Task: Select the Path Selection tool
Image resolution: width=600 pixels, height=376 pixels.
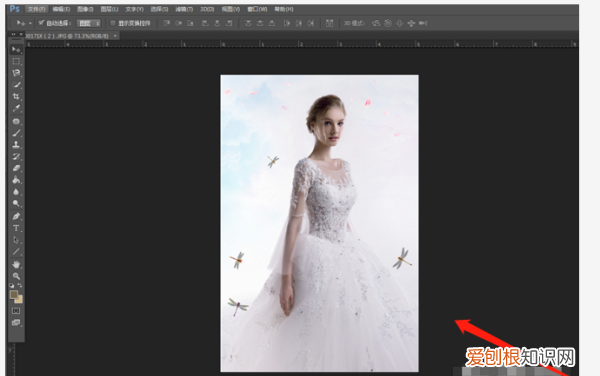Action: (16, 240)
